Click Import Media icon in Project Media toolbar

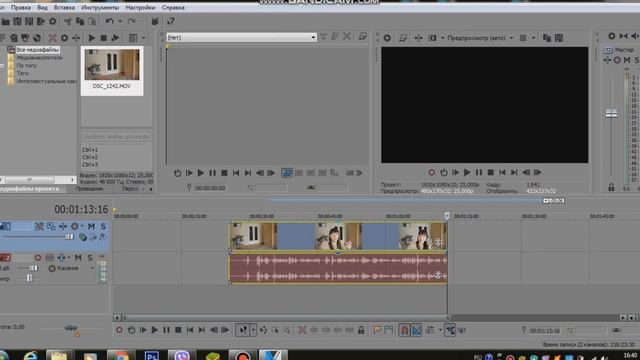point(13,38)
